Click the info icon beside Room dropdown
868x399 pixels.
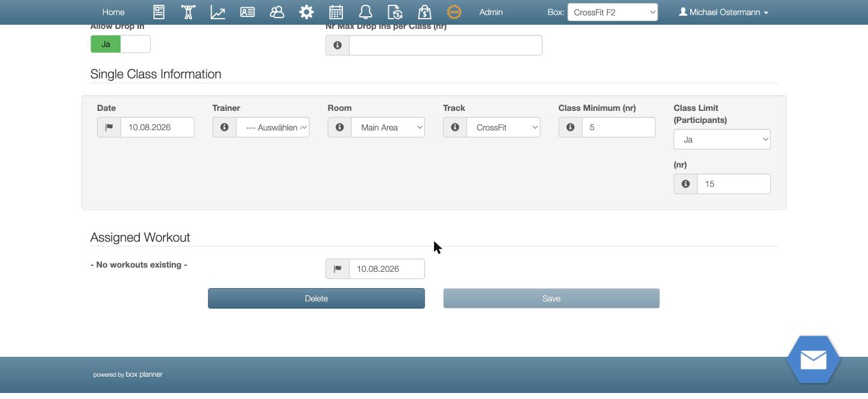pos(339,127)
